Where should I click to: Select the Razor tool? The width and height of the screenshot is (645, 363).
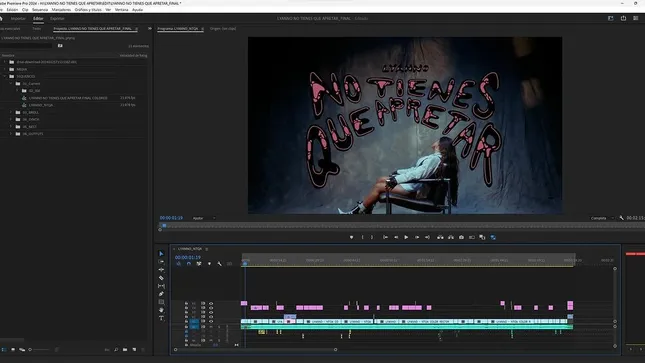click(161, 278)
